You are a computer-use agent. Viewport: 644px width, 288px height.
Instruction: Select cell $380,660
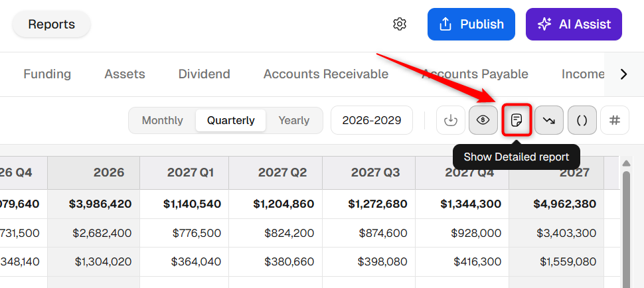[x=276, y=261]
